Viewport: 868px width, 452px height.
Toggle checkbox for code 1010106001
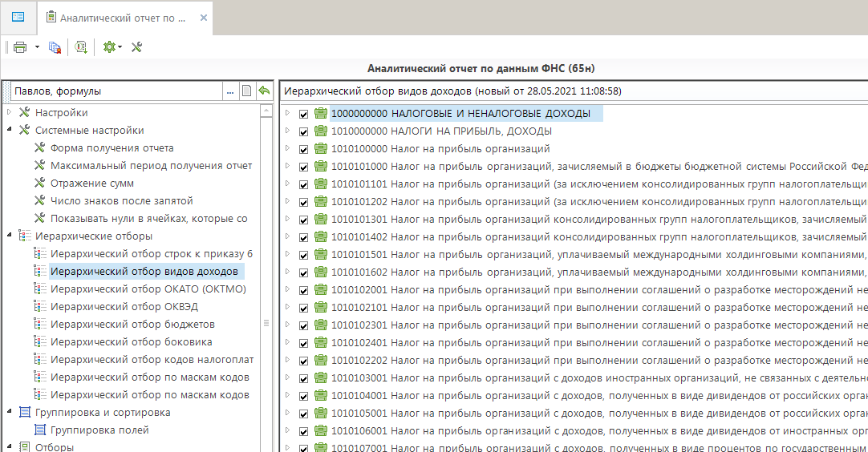pyautogui.click(x=303, y=431)
